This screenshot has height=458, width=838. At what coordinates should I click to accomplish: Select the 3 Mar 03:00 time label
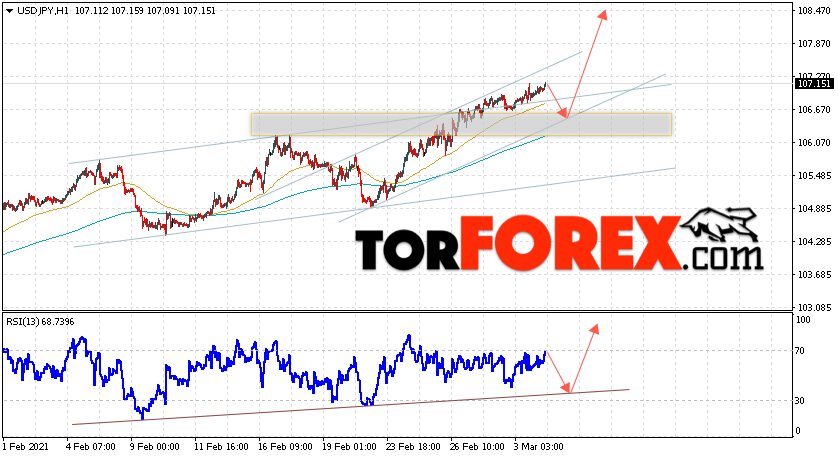[x=539, y=446]
